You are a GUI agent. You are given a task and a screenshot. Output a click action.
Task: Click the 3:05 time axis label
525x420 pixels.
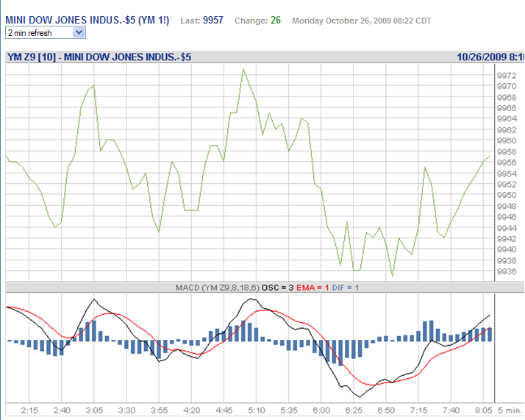click(94, 410)
